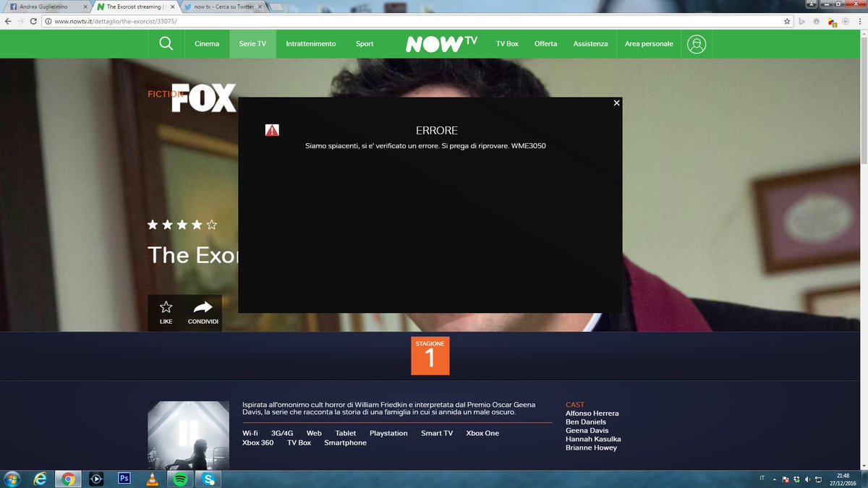Open Chrome's three-dot menu
Image resolution: width=868 pixels, height=488 pixels.
(x=860, y=21)
